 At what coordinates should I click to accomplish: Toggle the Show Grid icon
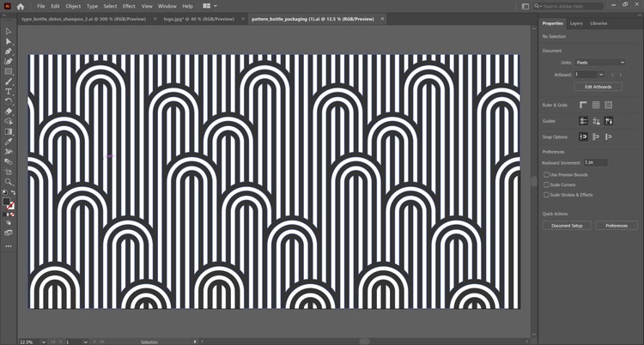point(596,106)
